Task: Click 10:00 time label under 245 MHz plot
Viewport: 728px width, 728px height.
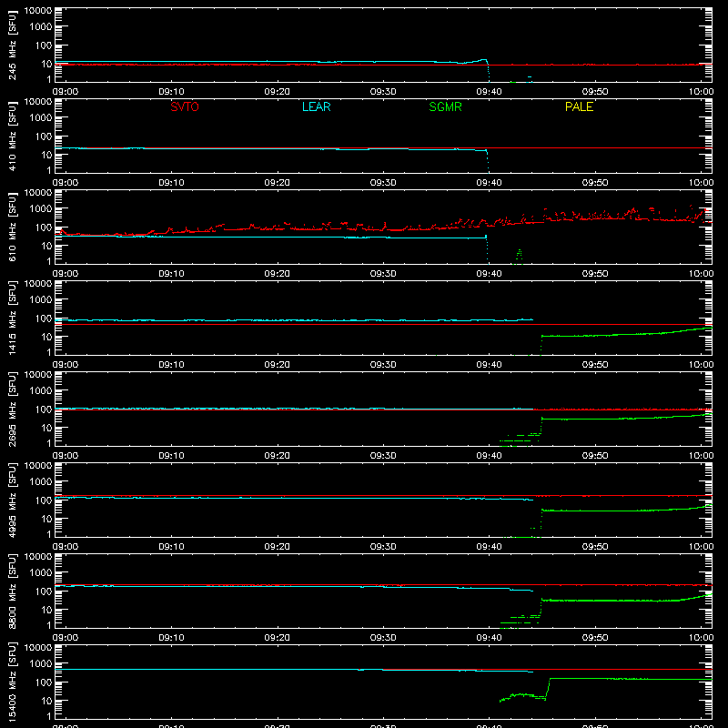Action: [701, 92]
